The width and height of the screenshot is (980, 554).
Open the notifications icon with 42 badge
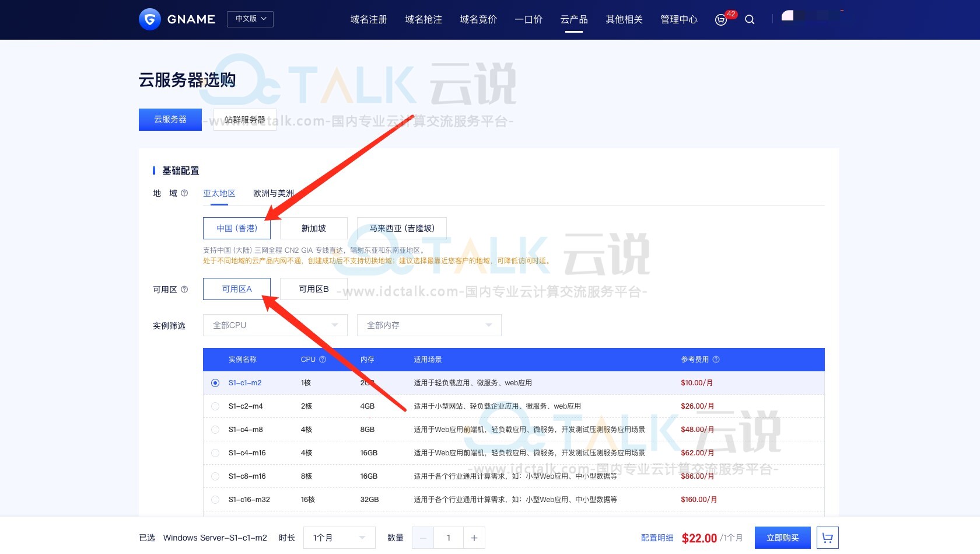click(721, 20)
